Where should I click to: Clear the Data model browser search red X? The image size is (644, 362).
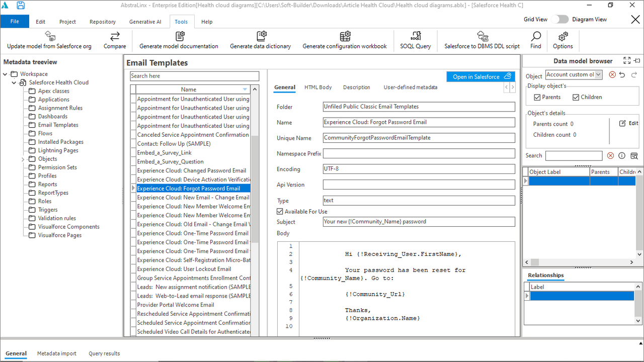610,156
